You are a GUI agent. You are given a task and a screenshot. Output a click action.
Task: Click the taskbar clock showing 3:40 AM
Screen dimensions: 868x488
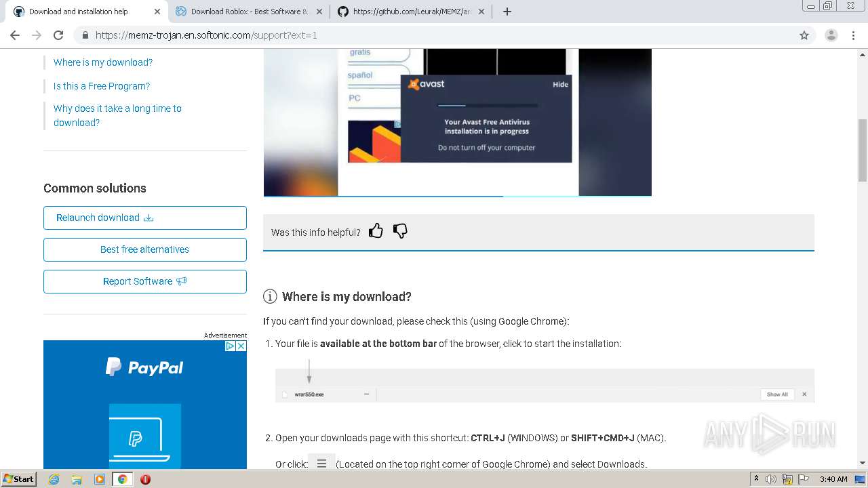tap(833, 479)
